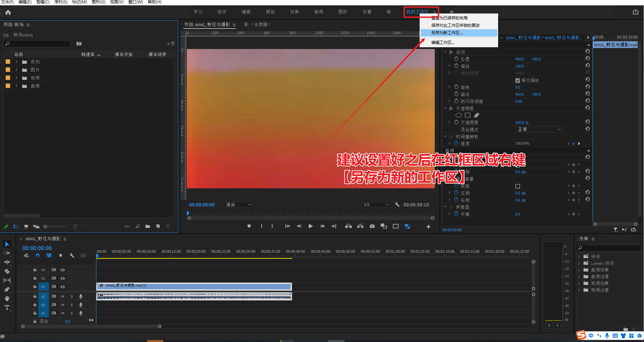This screenshot has width=644, height=342.
Task: Expand the 视频 bin
Action: pyautogui.click(x=16, y=78)
